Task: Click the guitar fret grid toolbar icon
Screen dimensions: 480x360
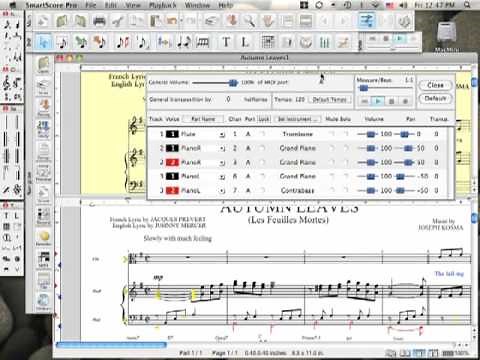Action: pyautogui.click(x=268, y=42)
